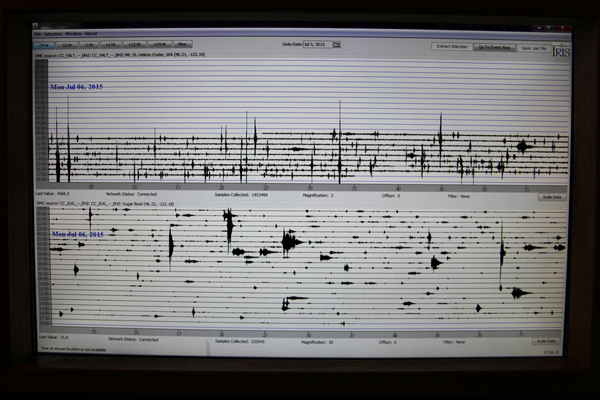The height and width of the screenshot is (400, 600).
Task: Click Scale Data for St. Helens Crater panel
Action: [551, 197]
